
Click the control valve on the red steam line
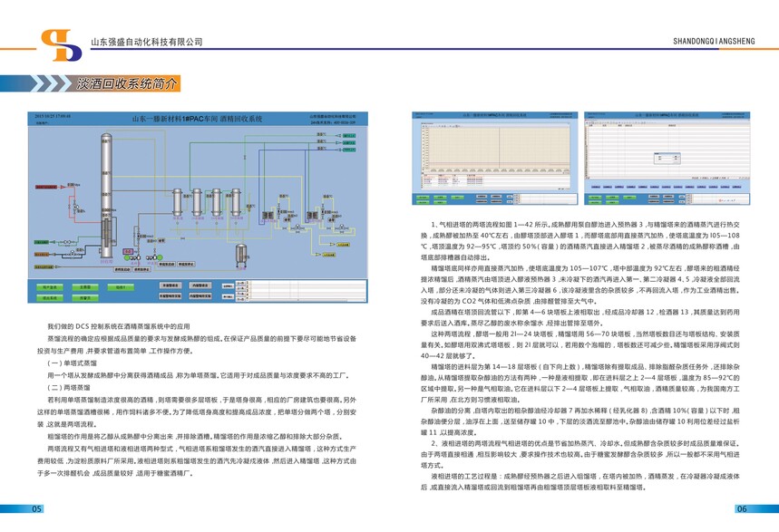coord(76,207)
